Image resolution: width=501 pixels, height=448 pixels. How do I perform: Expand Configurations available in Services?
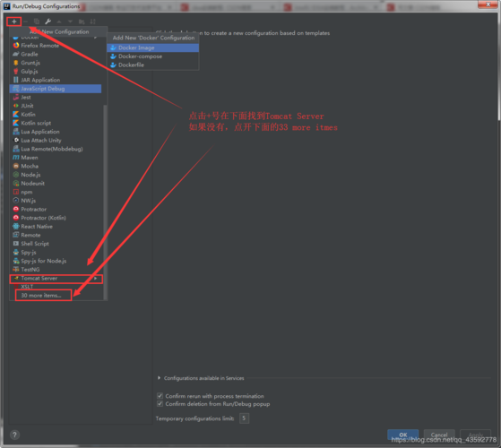(160, 378)
